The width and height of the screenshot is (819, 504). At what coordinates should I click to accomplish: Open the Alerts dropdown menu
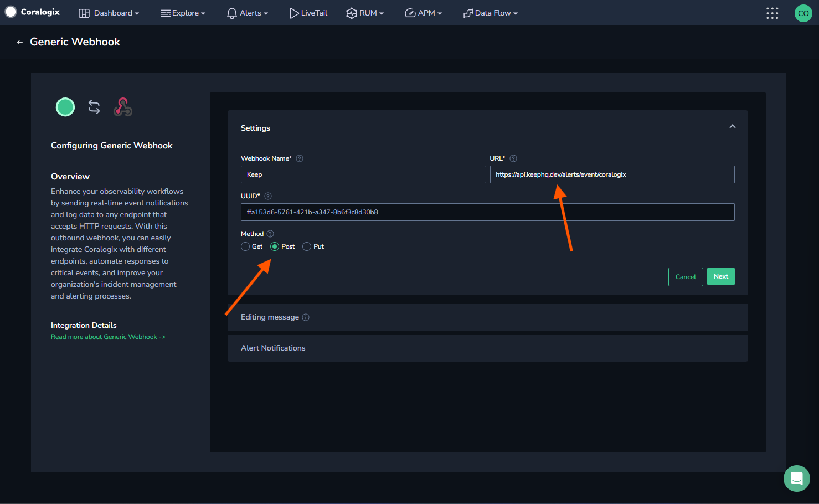[x=248, y=13]
